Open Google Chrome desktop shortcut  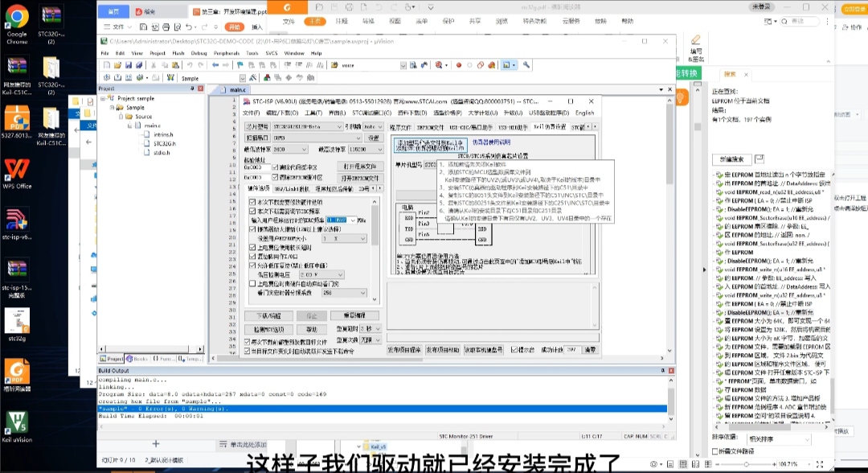coord(17,25)
